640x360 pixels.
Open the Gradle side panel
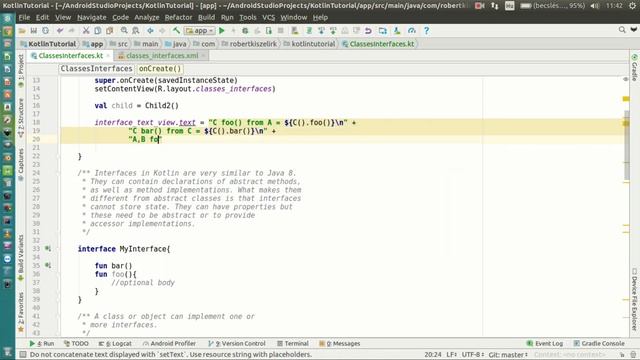634,68
